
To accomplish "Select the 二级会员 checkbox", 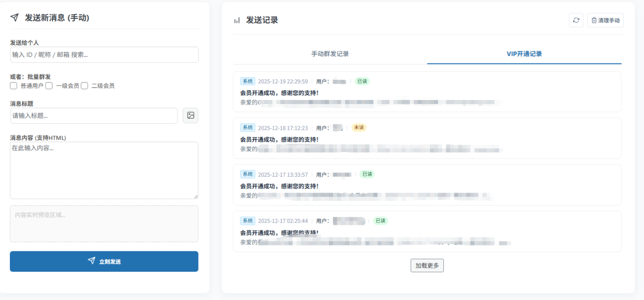I will coord(84,86).
